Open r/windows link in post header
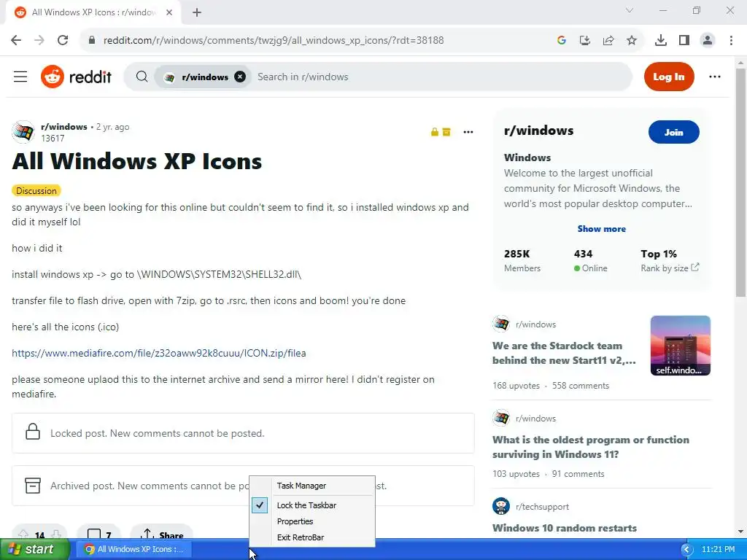 coord(64,127)
